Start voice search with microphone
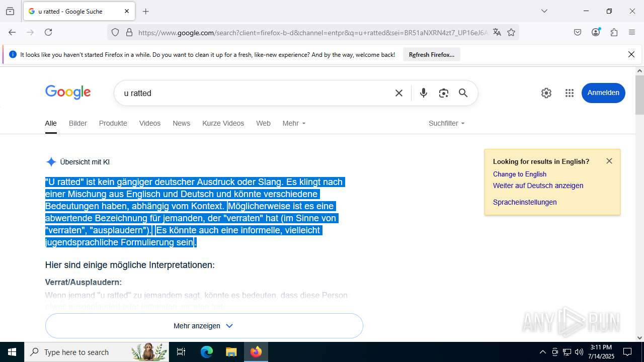Screen dimensions: 644x362 pos(424,93)
